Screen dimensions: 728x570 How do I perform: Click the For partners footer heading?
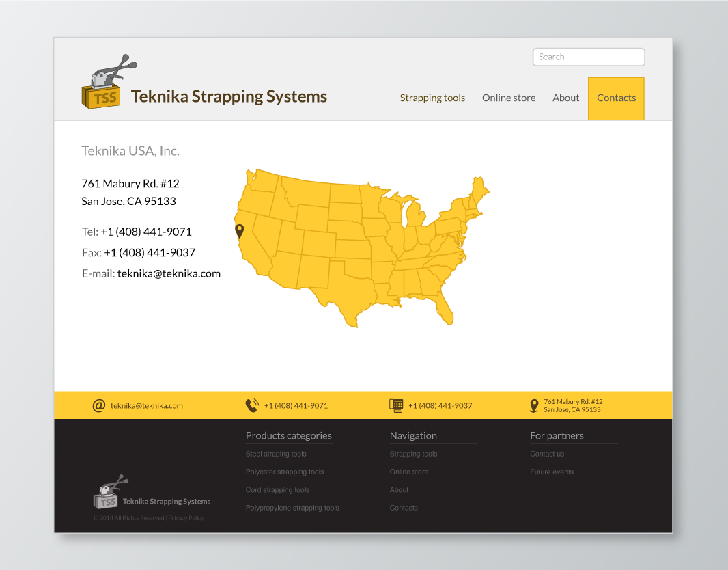pyautogui.click(x=557, y=436)
